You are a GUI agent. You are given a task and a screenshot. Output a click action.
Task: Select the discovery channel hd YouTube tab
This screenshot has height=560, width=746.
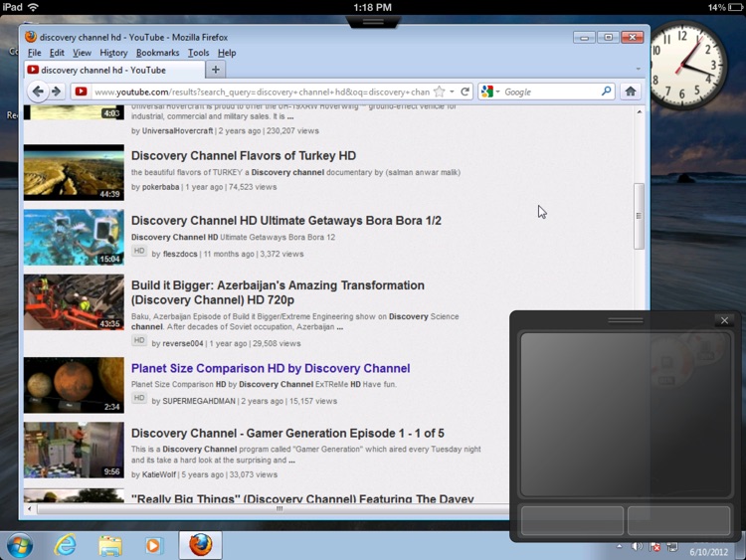114,70
